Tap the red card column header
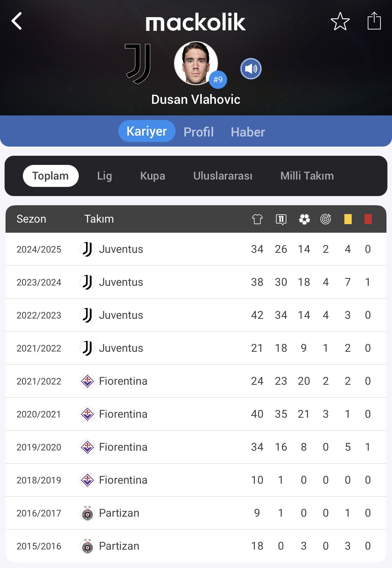The height and width of the screenshot is (568, 392). point(368,219)
